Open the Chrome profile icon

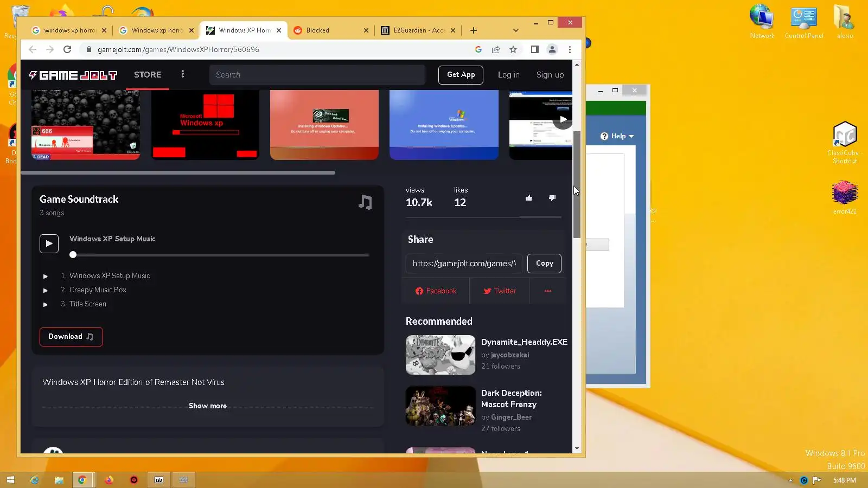(552, 49)
